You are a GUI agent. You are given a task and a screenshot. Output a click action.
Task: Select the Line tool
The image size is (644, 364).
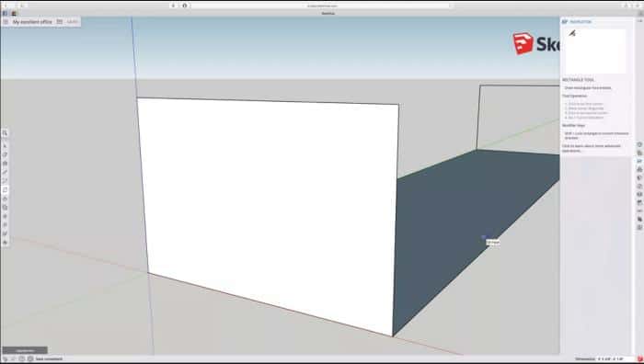pyautogui.click(x=5, y=172)
